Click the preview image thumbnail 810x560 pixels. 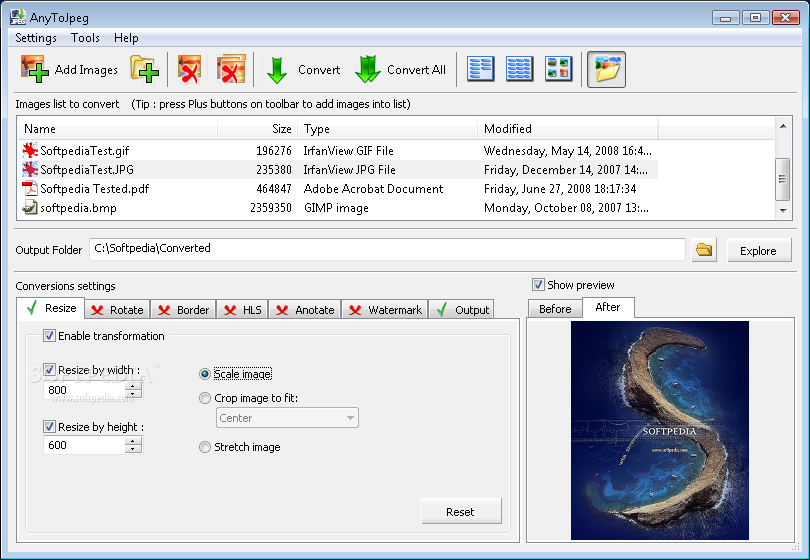coord(660,430)
